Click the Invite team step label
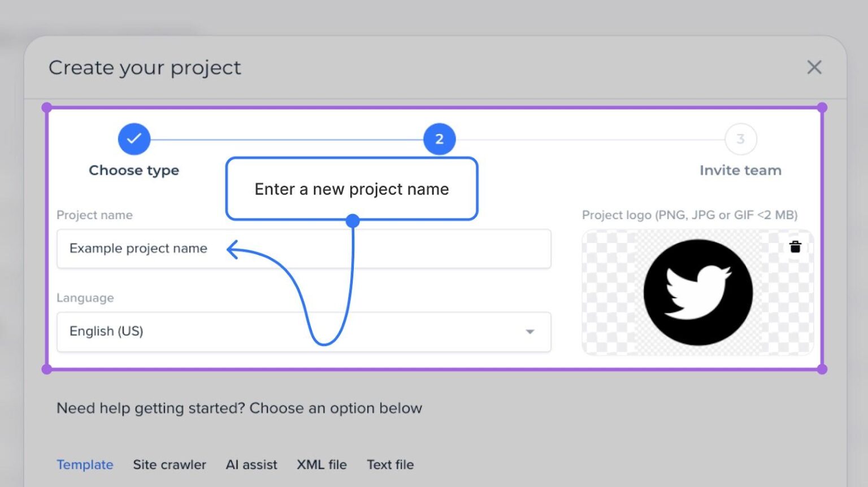The image size is (868, 487). click(740, 170)
